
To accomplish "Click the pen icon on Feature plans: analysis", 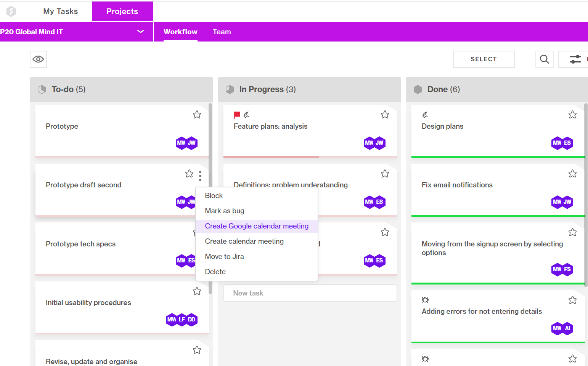I will [x=246, y=115].
